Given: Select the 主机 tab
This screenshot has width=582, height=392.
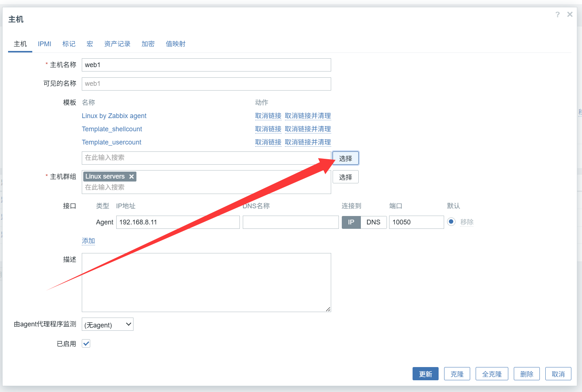Looking at the screenshot, I should click(20, 44).
